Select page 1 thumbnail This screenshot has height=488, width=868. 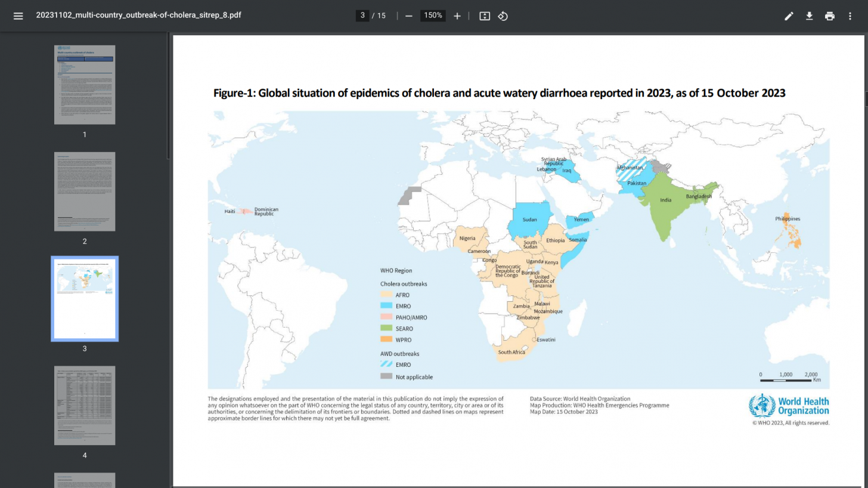(85, 85)
